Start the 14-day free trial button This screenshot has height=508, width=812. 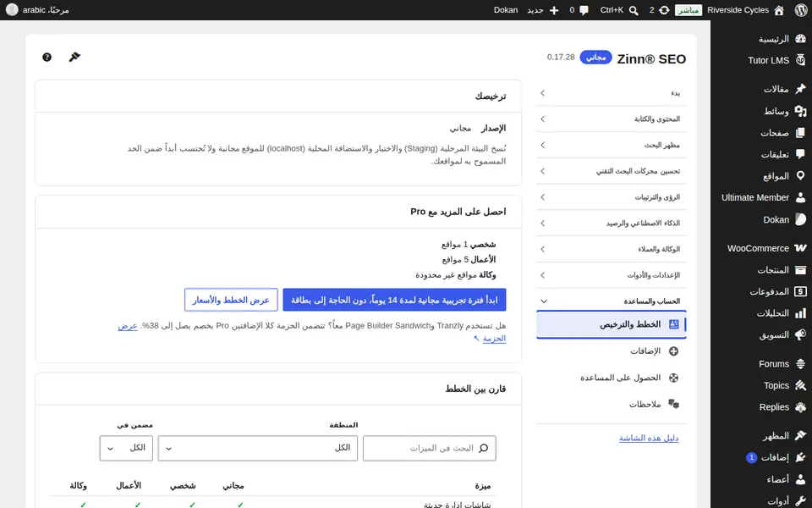click(394, 300)
